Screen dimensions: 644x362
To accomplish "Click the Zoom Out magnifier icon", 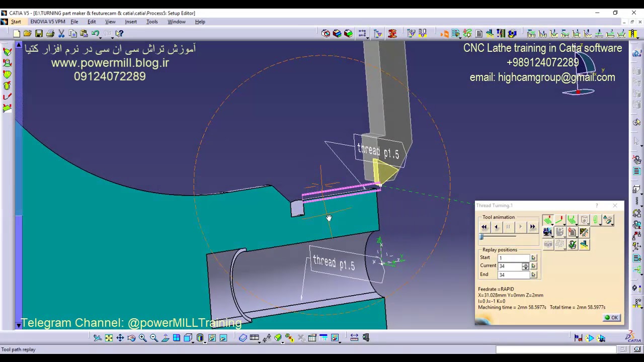I will click(154, 338).
